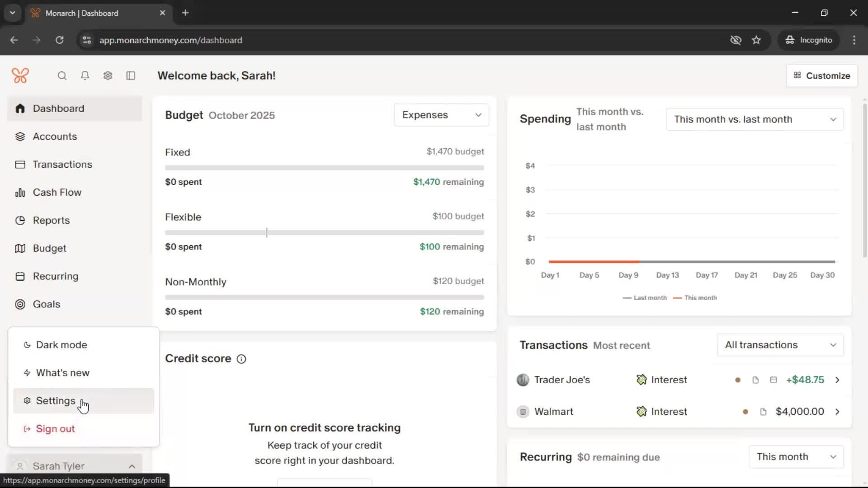The width and height of the screenshot is (868, 488).
Task: Open Recurring This month dropdown
Action: pyautogui.click(x=796, y=457)
